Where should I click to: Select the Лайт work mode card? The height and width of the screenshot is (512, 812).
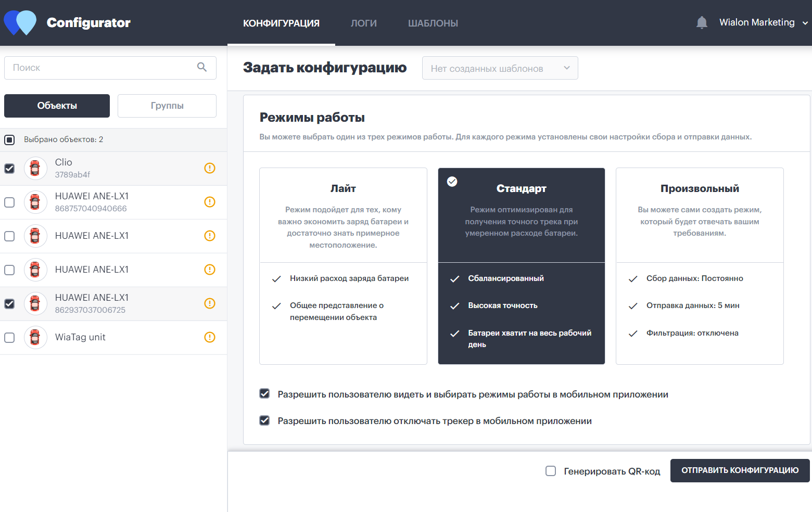[343, 266]
